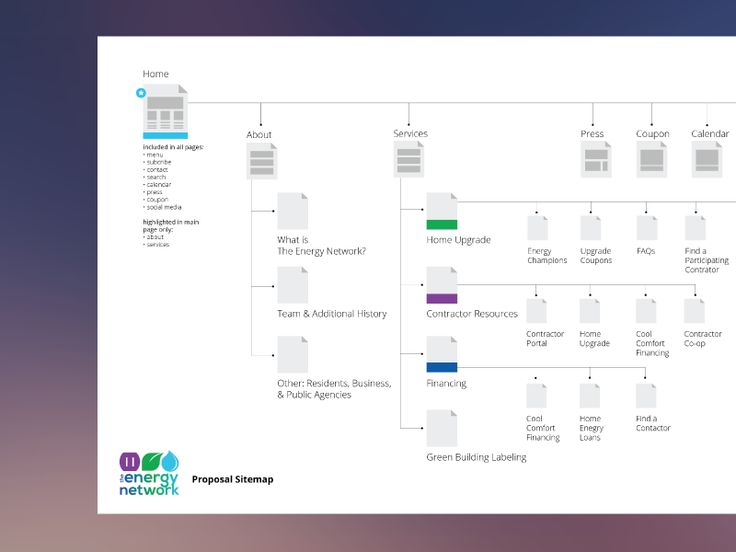Click 'highlighted in main page only:' heading
Image resolution: width=736 pixels, height=552 pixels.
pos(171,226)
